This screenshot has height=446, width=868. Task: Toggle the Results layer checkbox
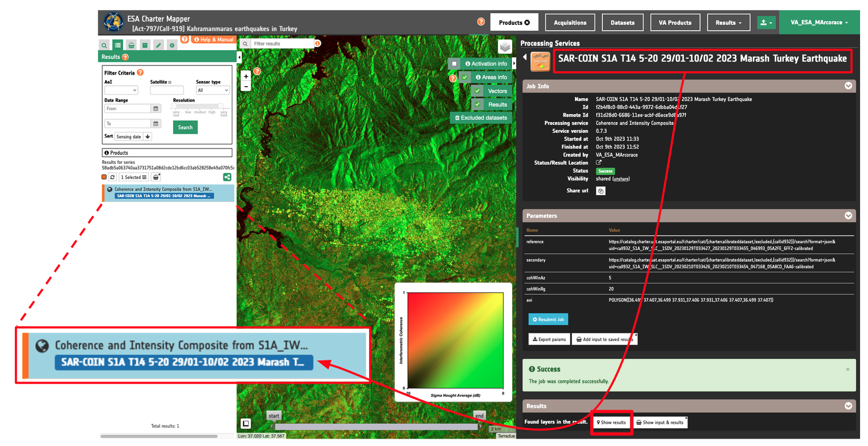(x=477, y=105)
